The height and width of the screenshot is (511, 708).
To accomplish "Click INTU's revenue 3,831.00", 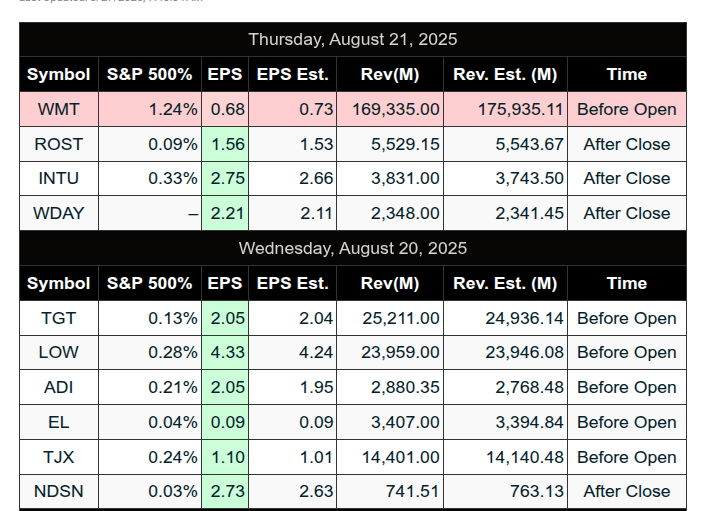I will coord(390,178).
